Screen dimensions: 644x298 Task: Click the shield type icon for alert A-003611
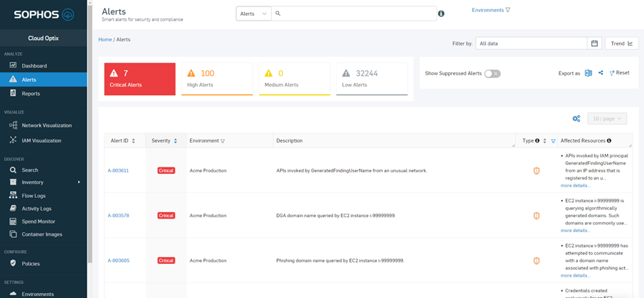click(536, 171)
